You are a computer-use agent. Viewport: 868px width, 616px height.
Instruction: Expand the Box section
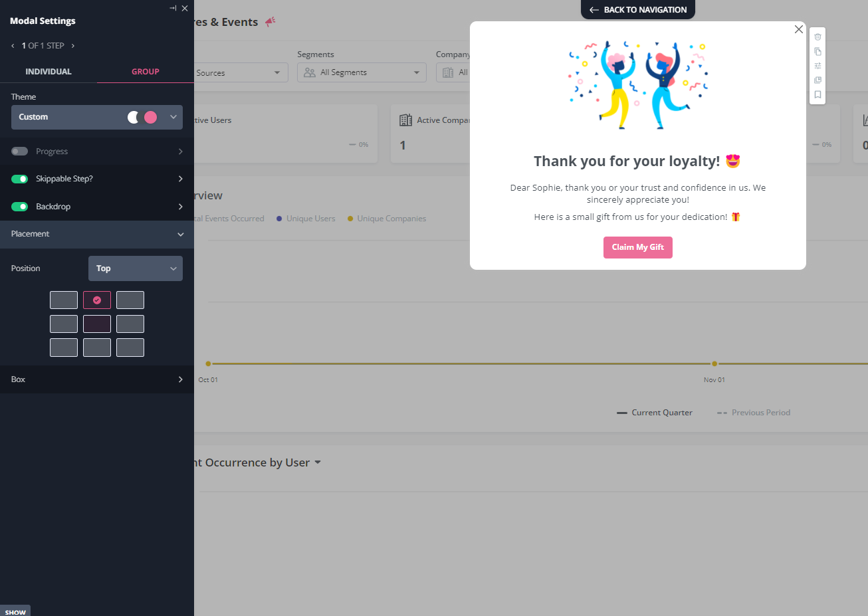(97, 379)
